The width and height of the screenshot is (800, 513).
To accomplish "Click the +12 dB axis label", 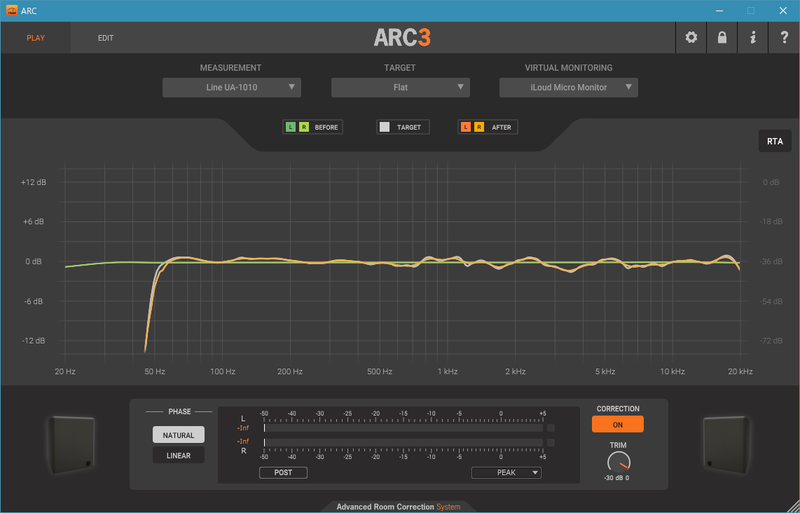I will tap(33, 182).
